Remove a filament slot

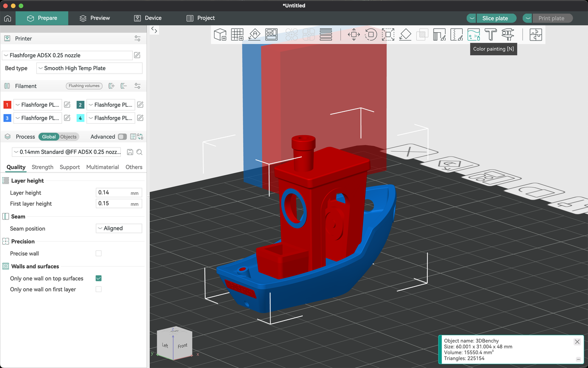(x=124, y=86)
